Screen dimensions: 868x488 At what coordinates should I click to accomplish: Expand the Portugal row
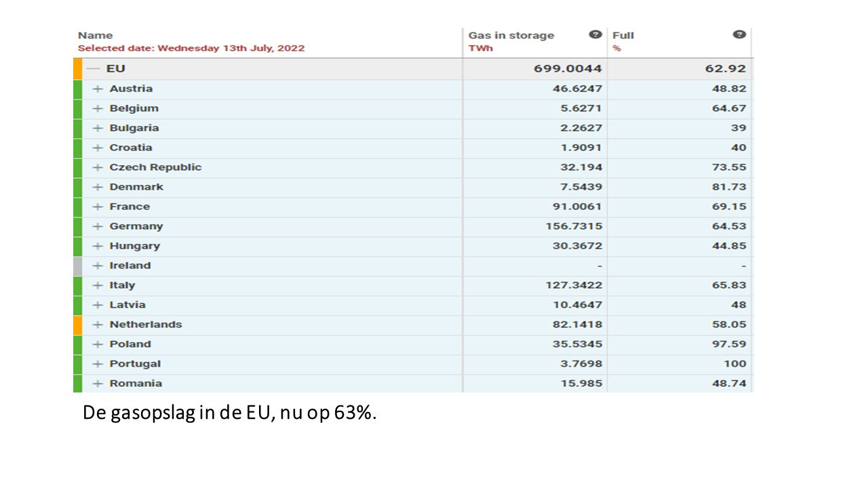[98, 364]
